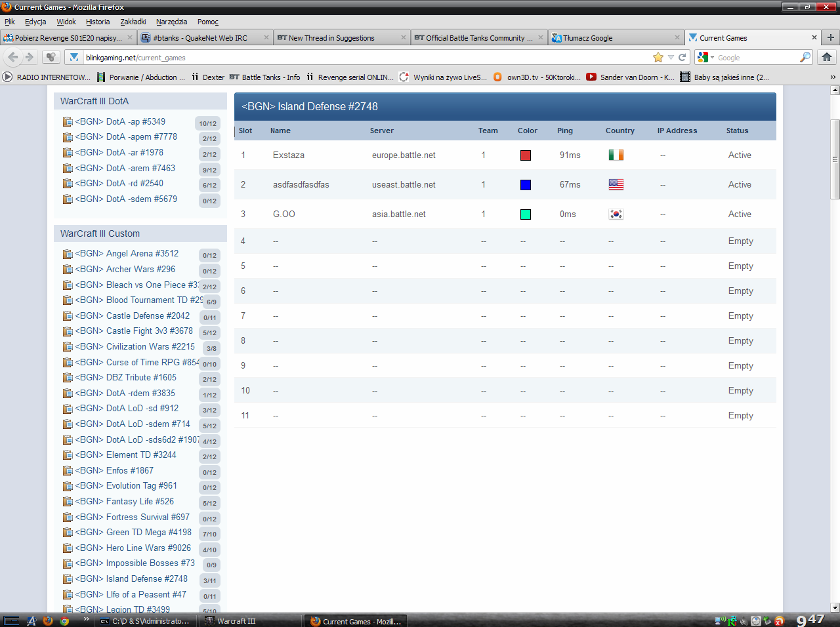
Task: Open the URL bar history dropdown arrow
Action: (x=671, y=57)
